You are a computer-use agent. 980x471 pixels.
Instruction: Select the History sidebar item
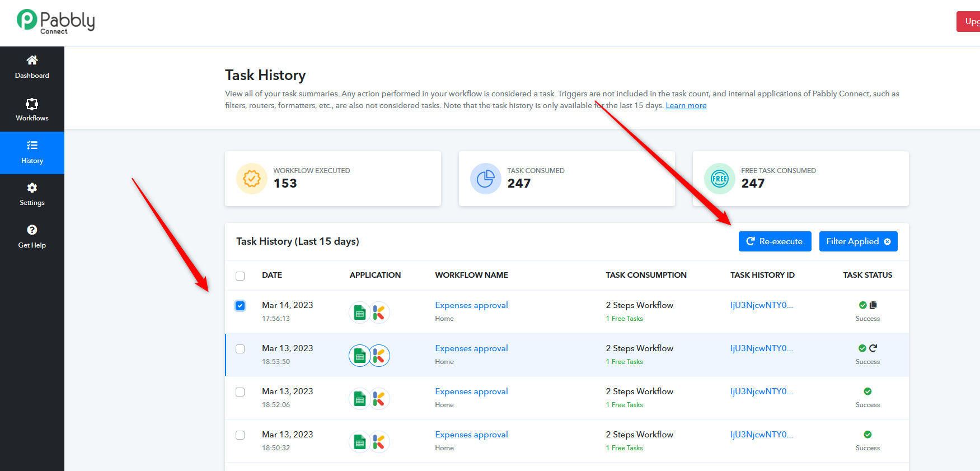(x=32, y=153)
